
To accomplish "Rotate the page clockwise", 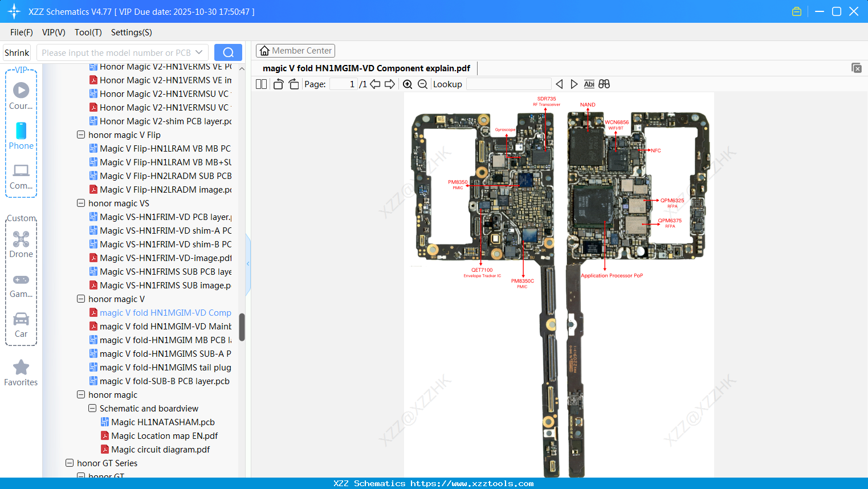I will click(x=294, y=84).
